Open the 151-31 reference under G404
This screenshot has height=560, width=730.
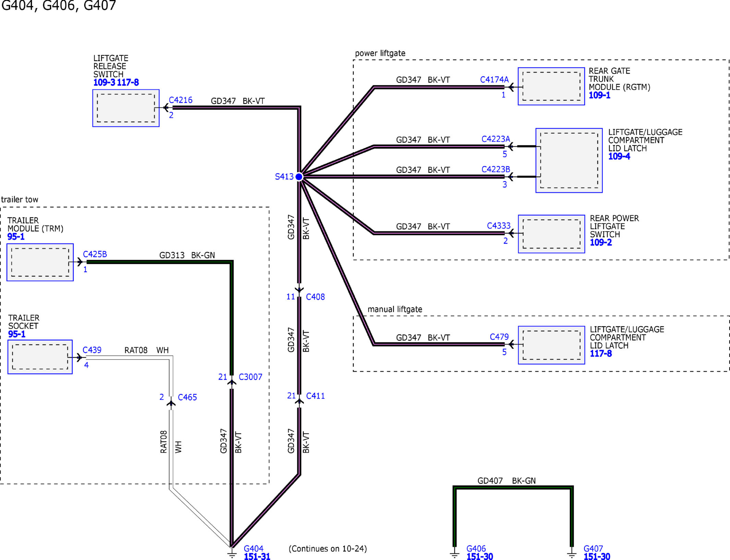click(257, 557)
